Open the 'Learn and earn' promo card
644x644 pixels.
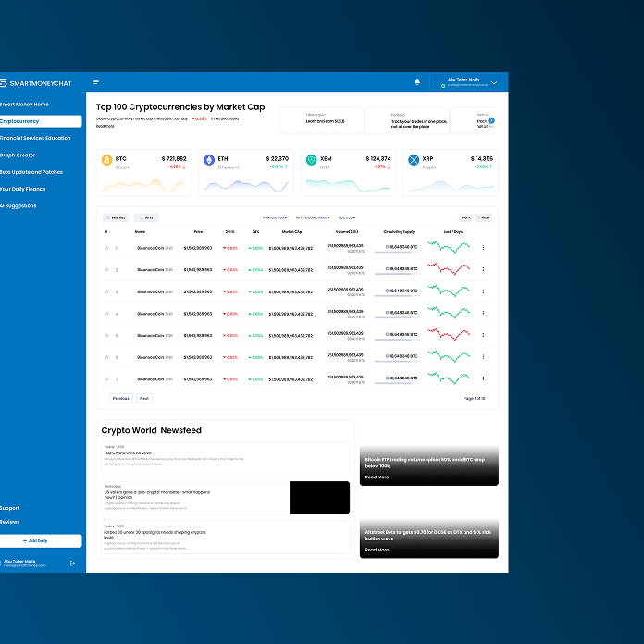pyautogui.click(x=322, y=120)
